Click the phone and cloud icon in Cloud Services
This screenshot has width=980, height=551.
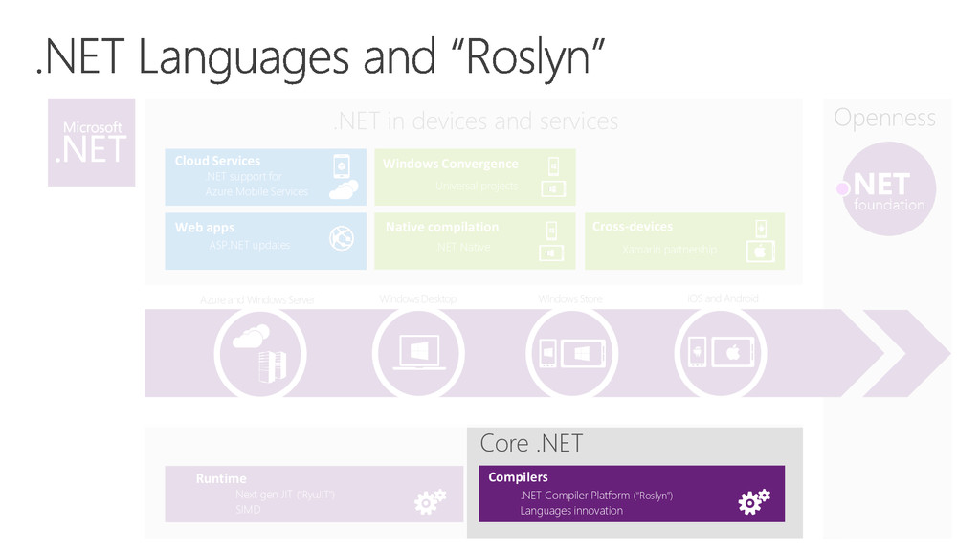[x=344, y=177]
